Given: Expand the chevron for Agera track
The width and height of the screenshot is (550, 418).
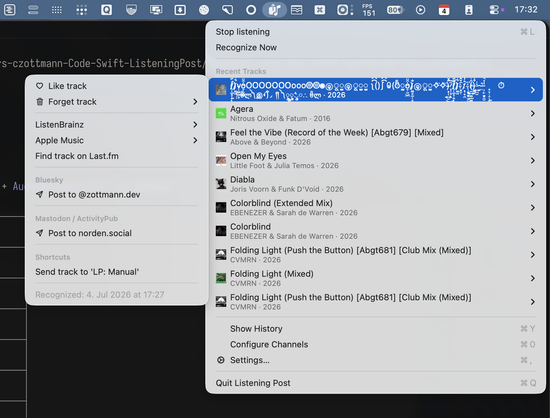Looking at the screenshot, I should tap(532, 113).
